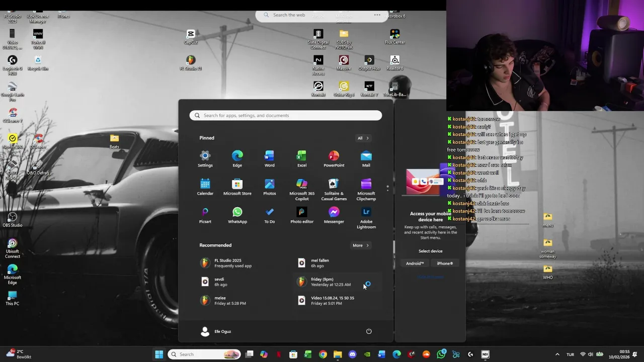The height and width of the screenshot is (362, 644).
Task: Choose iPhone in mobile device panel
Action: pos(445,263)
